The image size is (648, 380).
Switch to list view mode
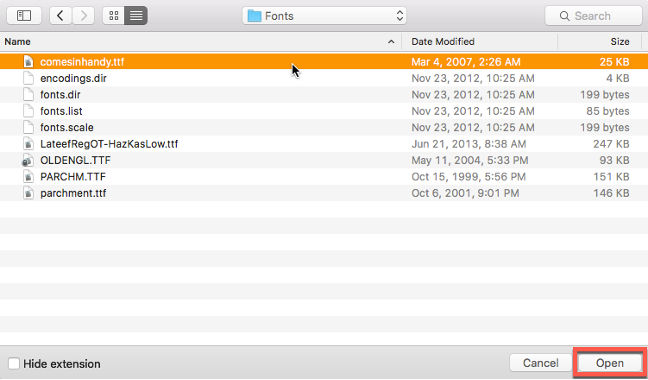pos(136,16)
